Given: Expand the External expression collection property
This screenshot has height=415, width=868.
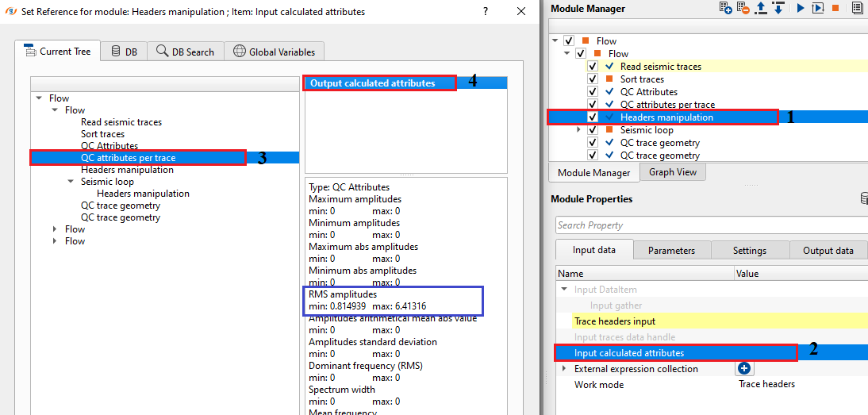Looking at the screenshot, I should pyautogui.click(x=564, y=368).
